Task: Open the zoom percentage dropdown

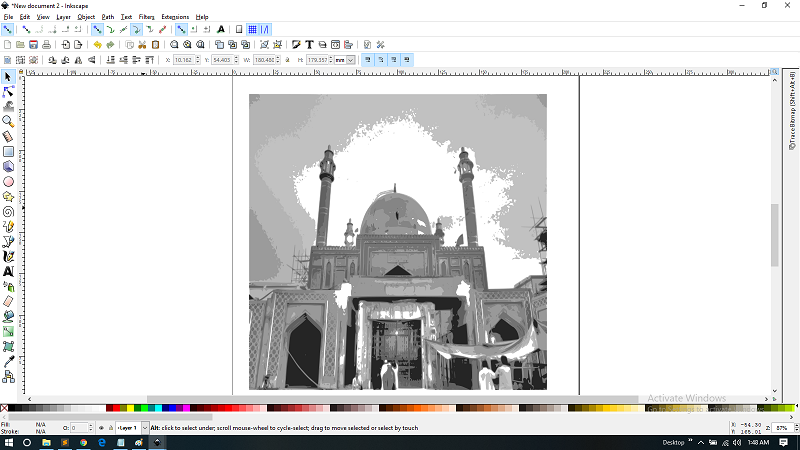Action: pyautogui.click(x=782, y=428)
